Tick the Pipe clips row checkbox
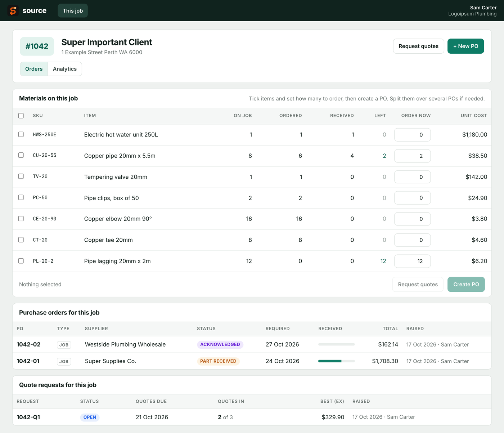Image resolution: width=504 pixels, height=433 pixels. (x=21, y=197)
